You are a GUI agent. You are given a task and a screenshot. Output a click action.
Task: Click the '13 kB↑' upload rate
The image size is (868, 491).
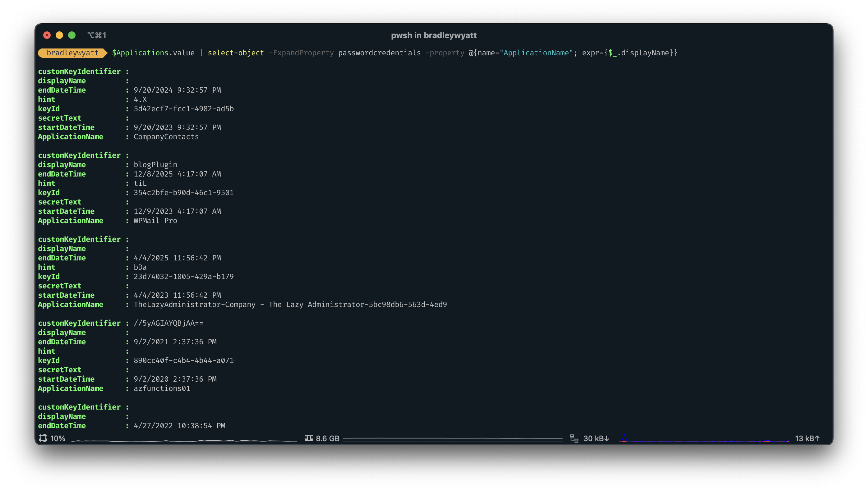807,438
